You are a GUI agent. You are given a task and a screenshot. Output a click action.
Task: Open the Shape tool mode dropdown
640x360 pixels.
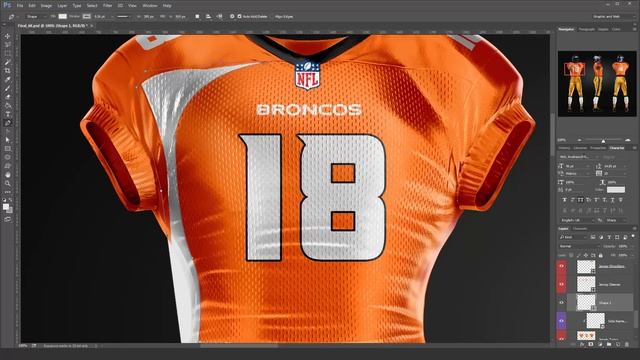pos(36,17)
